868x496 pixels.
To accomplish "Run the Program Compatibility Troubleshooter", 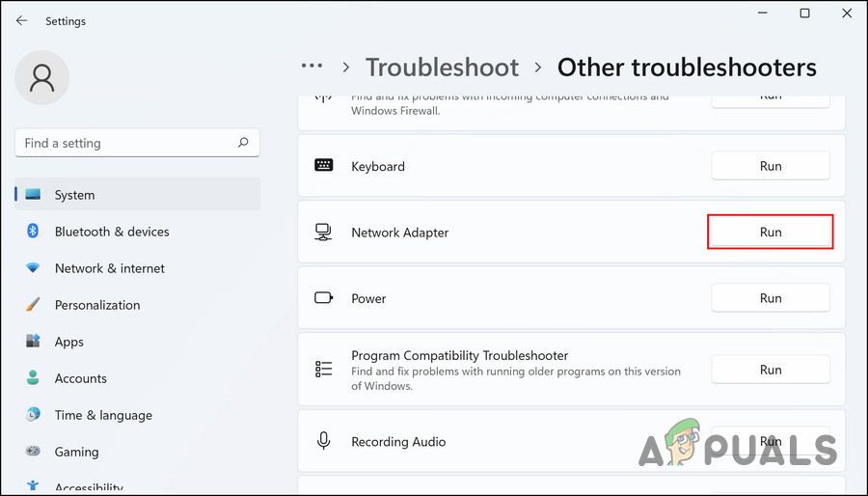I will [x=770, y=370].
